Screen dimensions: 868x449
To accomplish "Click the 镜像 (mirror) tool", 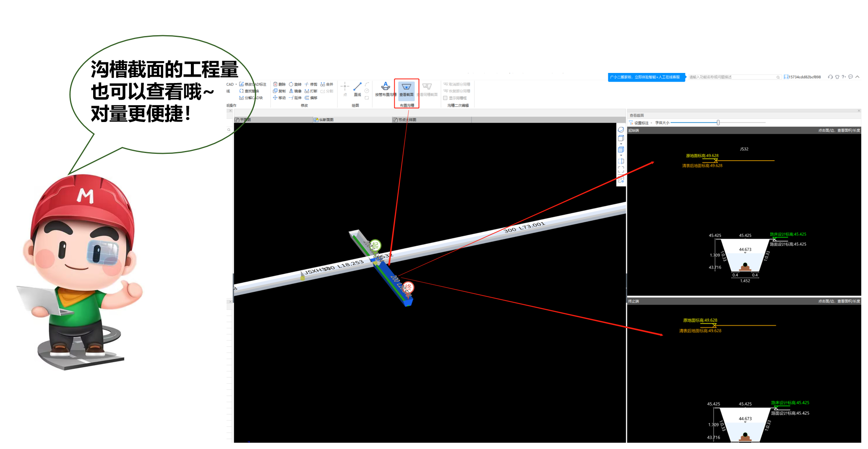I will pyautogui.click(x=295, y=91).
